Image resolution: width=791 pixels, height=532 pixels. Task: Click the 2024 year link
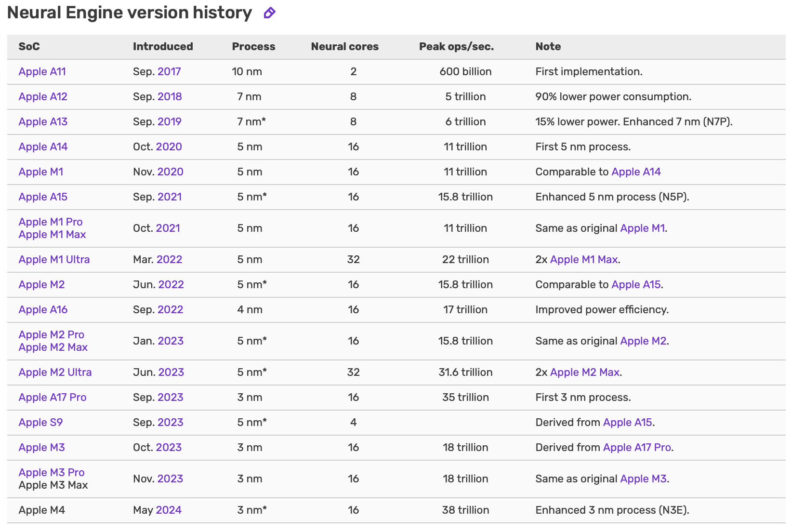[169, 510]
